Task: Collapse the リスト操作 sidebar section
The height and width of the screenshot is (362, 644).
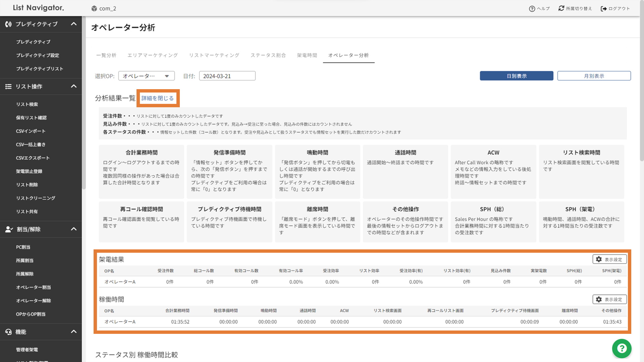Action: [x=74, y=86]
